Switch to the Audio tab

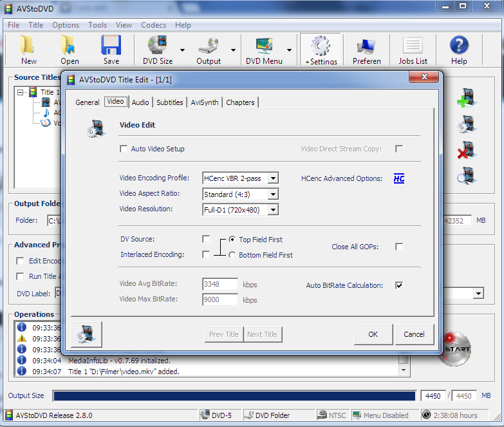(x=140, y=102)
